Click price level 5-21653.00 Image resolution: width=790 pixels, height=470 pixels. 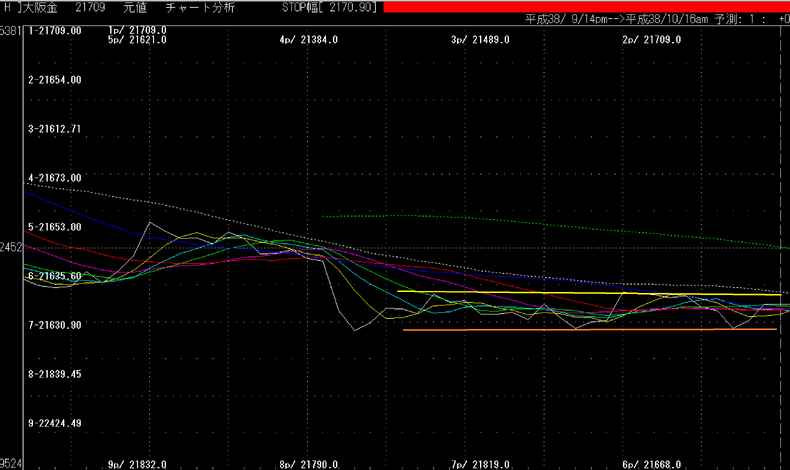point(55,227)
